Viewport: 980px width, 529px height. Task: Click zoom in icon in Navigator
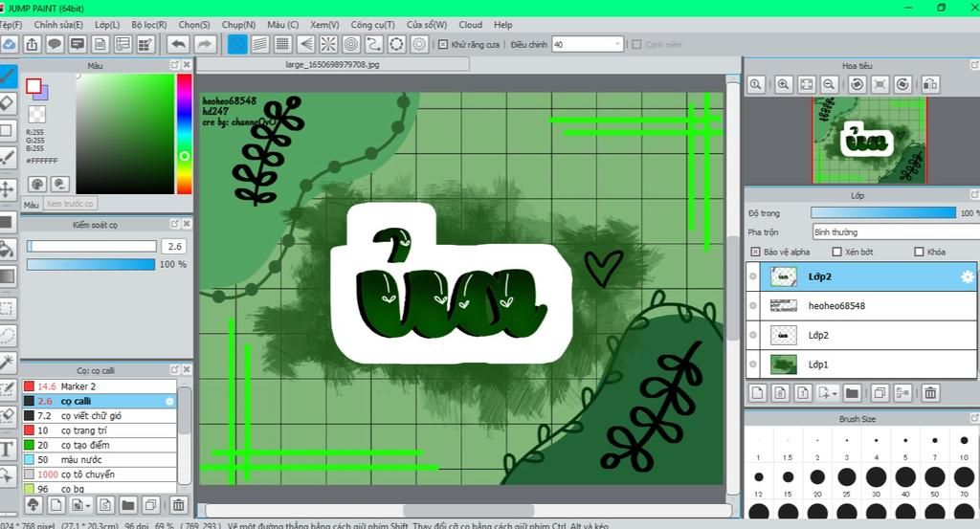point(783,84)
